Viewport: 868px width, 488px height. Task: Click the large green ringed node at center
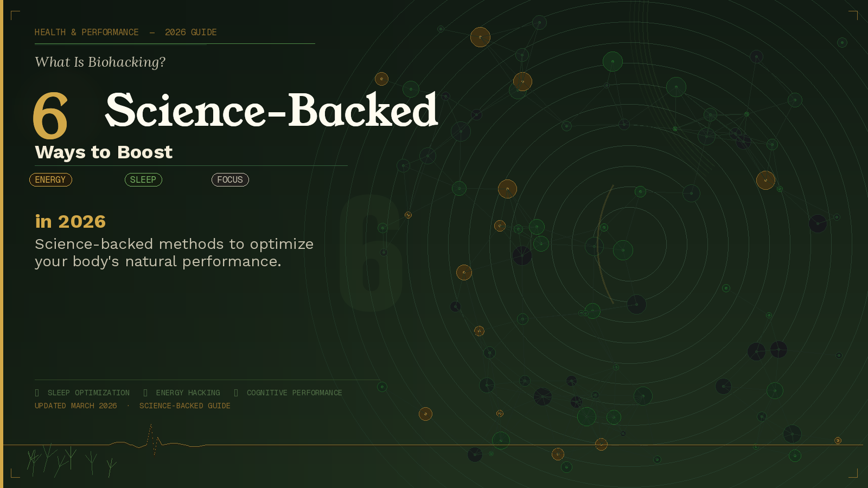pyautogui.click(x=623, y=250)
